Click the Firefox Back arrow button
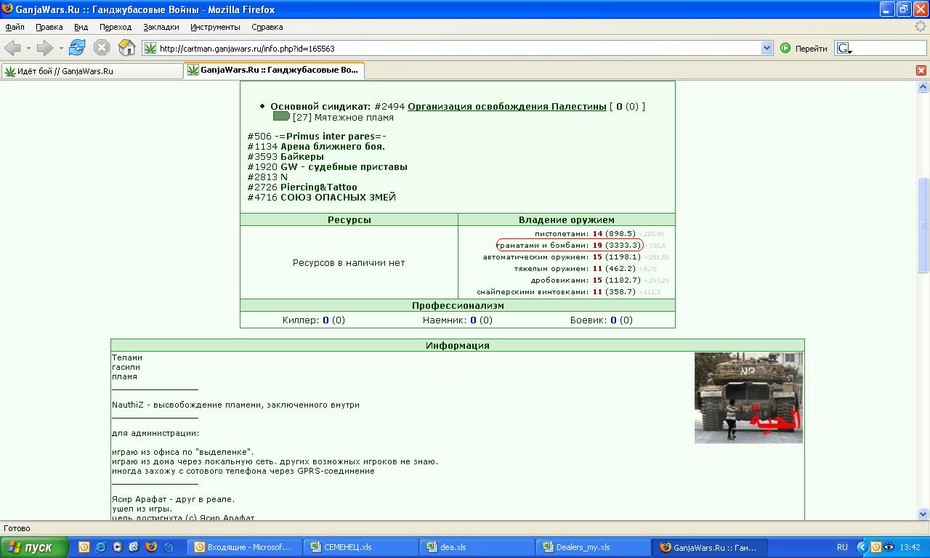The width and height of the screenshot is (930, 558). pos(12,48)
